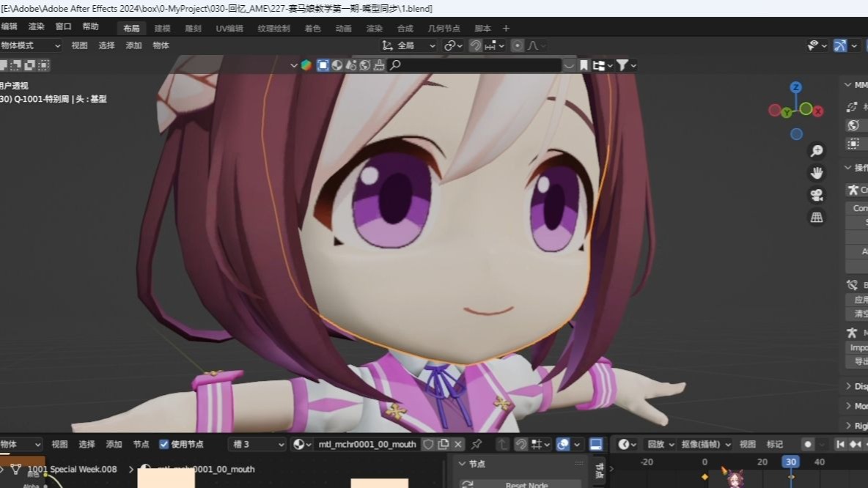
Task: Open the 窗口 menu
Action: pyautogui.click(x=63, y=26)
